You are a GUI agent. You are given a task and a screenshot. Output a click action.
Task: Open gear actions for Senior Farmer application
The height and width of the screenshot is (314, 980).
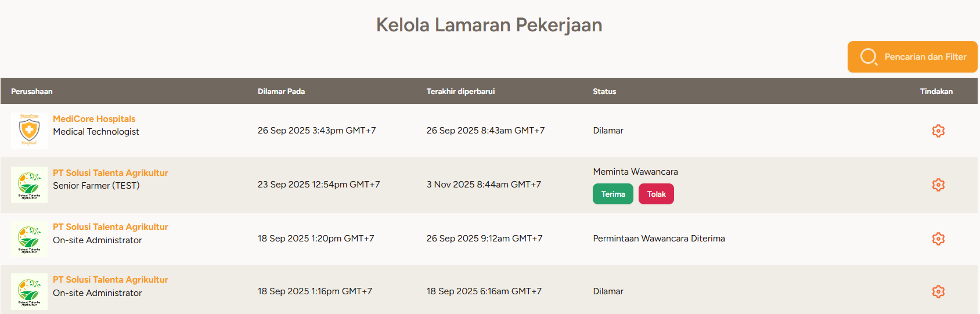tap(938, 185)
